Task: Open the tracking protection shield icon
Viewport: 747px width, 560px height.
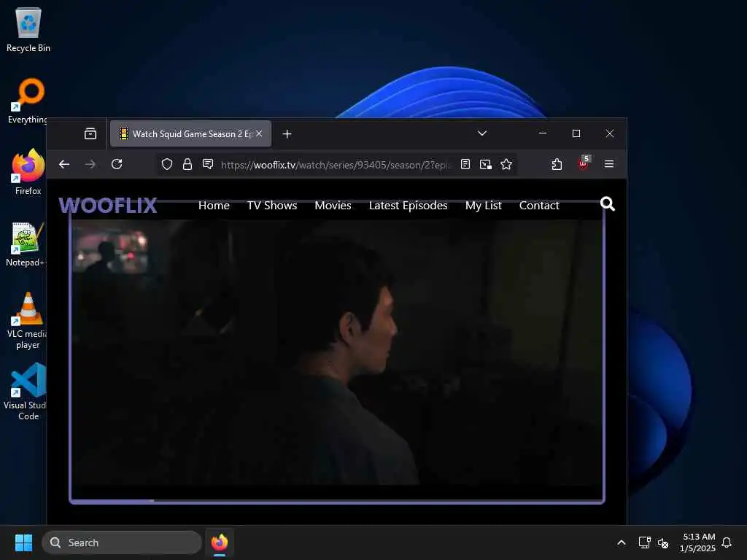Action: click(x=167, y=164)
